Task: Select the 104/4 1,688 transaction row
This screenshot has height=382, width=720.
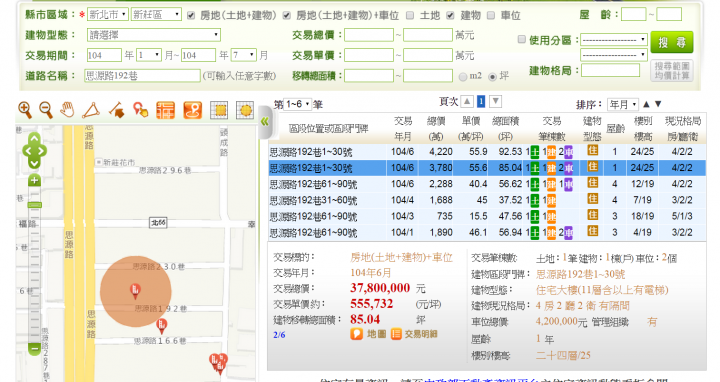Action: tap(487, 200)
